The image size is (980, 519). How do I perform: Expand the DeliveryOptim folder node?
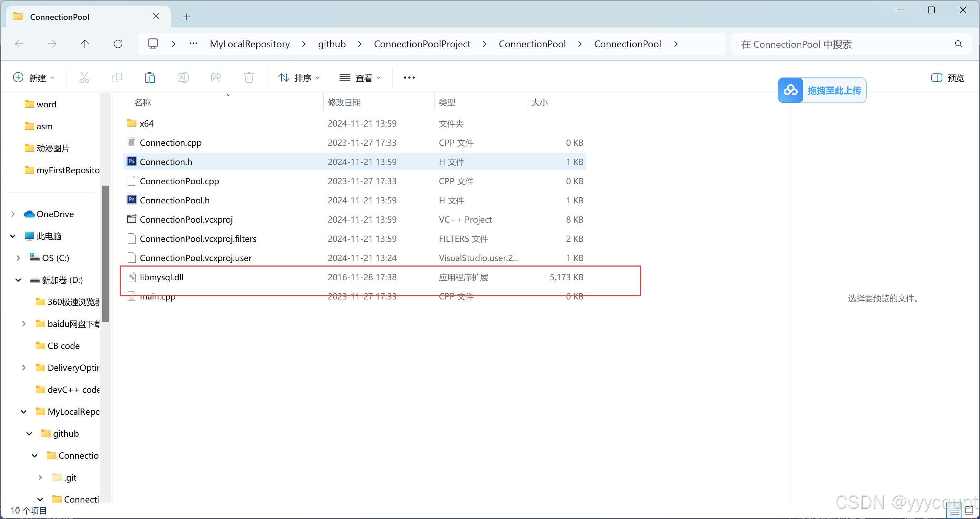pos(24,368)
